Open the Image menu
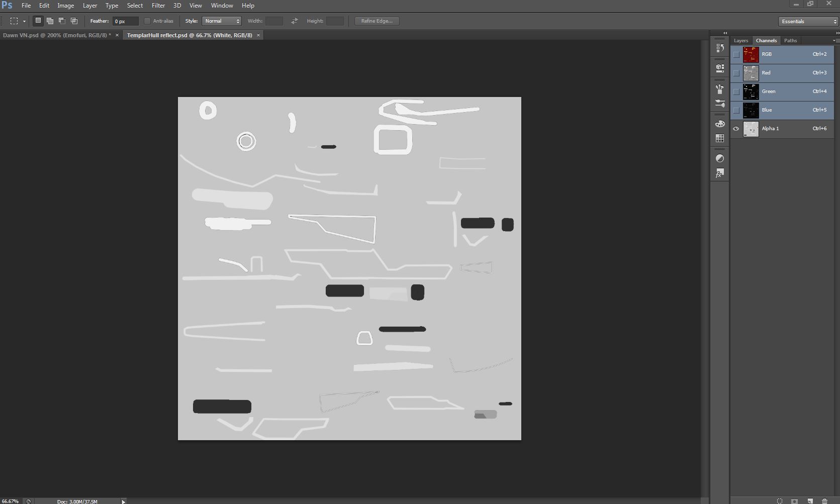The height and width of the screenshot is (504, 840). point(65,6)
